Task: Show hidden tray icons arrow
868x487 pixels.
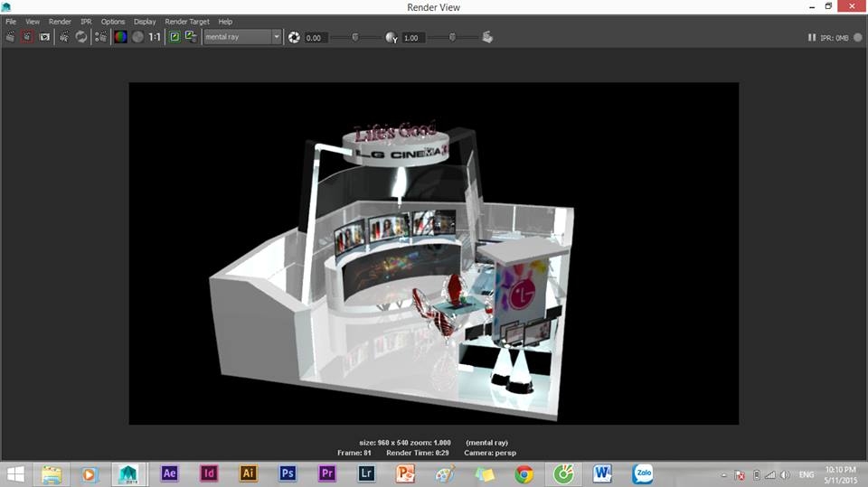Action: [x=723, y=475]
